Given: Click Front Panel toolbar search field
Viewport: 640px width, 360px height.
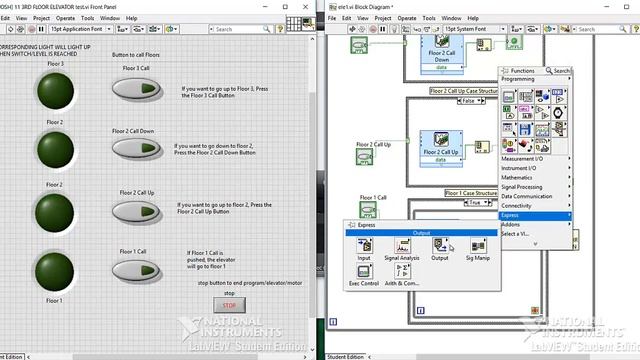Looking at the screenshot, I should 240,29.
